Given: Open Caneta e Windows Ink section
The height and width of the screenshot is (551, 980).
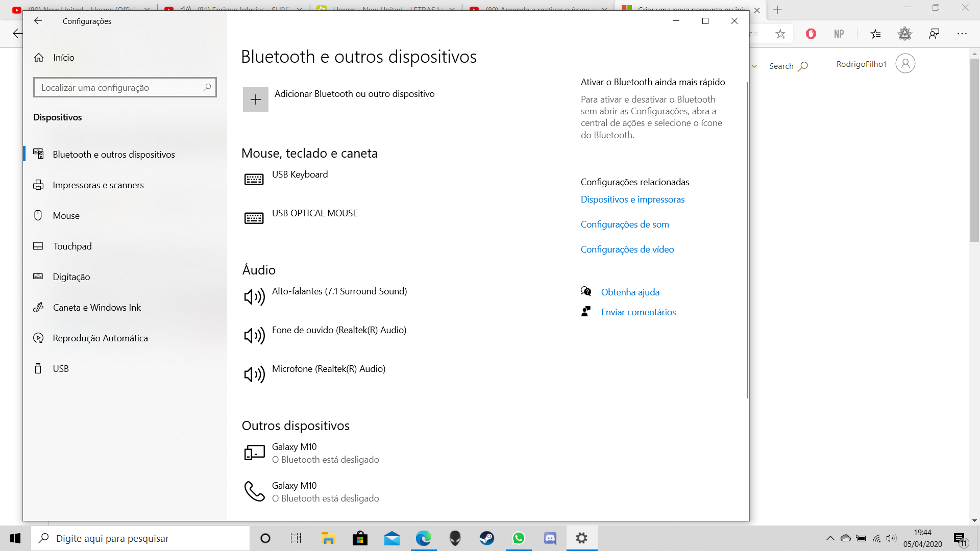Looking at the screenshot, I should pyautogui.click(x=96, y=308).
